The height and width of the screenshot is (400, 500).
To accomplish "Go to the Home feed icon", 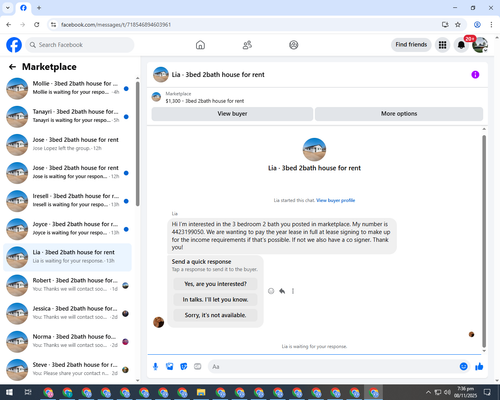I will [x=200, y=45].
